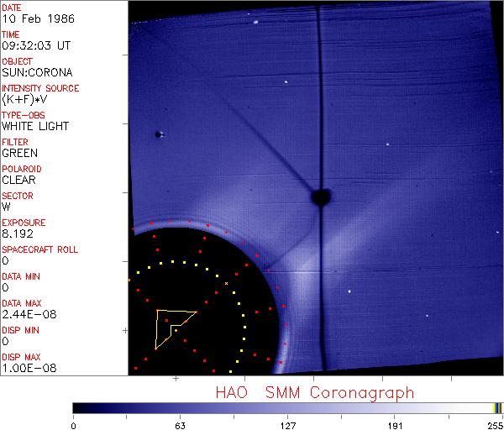Screen dimensions: 504x430
Task: Select the GREEN filter value
Action: [x=20, y=154]
